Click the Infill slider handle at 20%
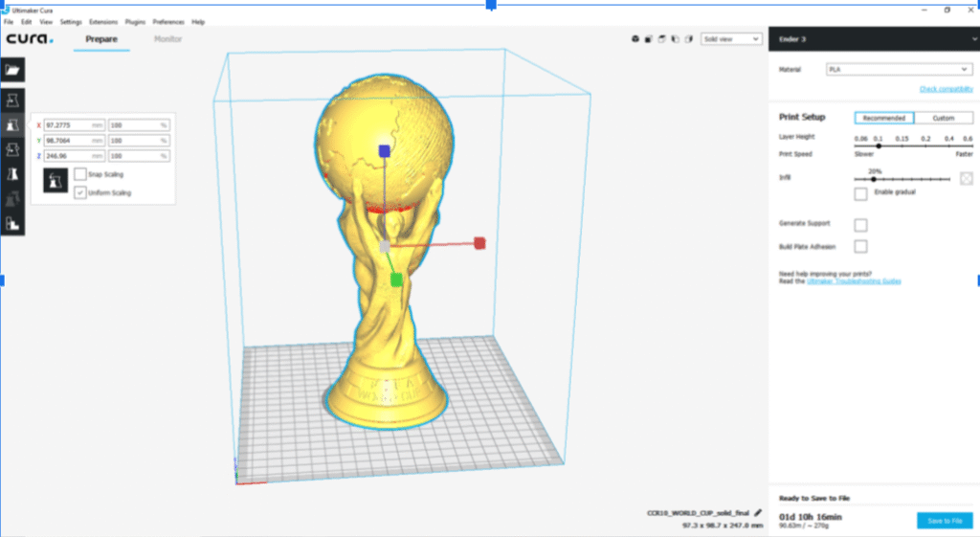The width and height of the screenshot is (980, 537). [874, 179]
